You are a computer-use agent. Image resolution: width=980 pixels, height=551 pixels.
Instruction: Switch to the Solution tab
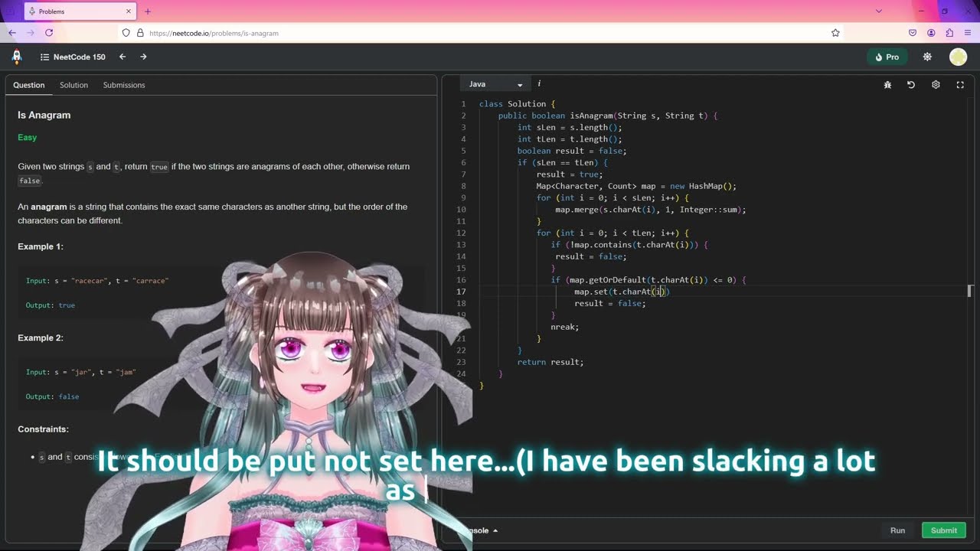[x=73, y=85]
